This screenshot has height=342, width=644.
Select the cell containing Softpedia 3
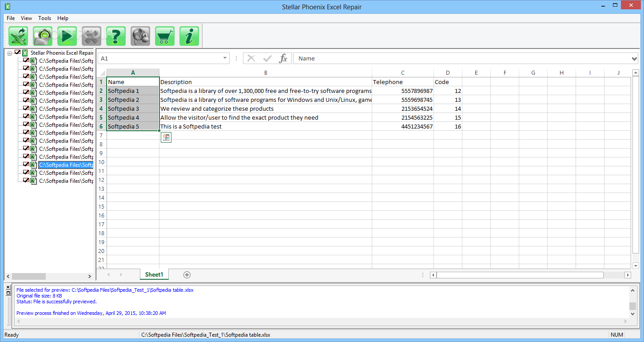pos(133,109)
